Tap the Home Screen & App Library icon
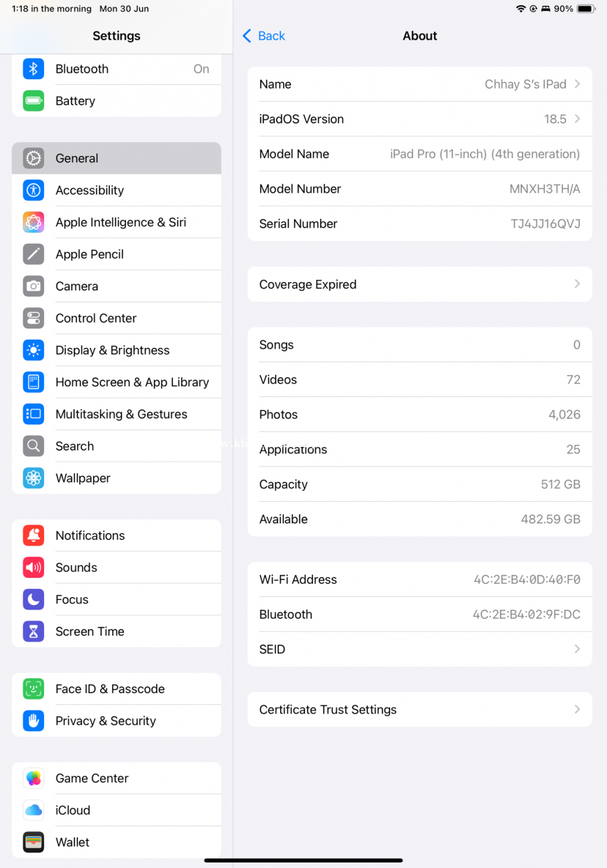The height and width of the screenshot is (868, 607). (x=33, y=382)
